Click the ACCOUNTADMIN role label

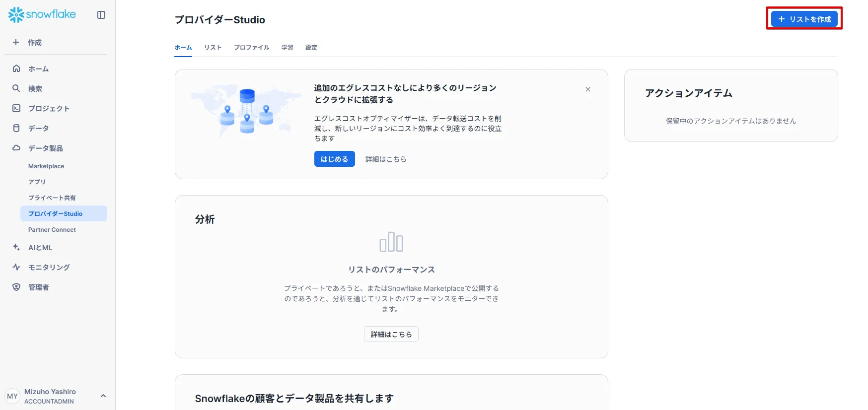pos(49,401)
